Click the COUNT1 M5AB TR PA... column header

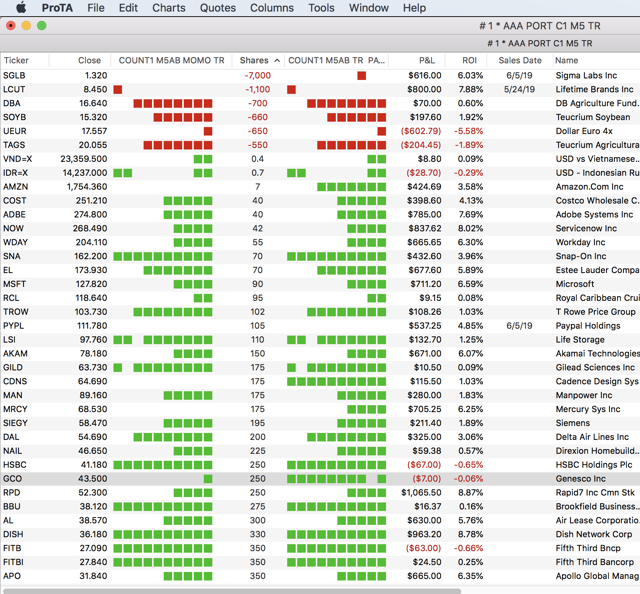(336, 60)
